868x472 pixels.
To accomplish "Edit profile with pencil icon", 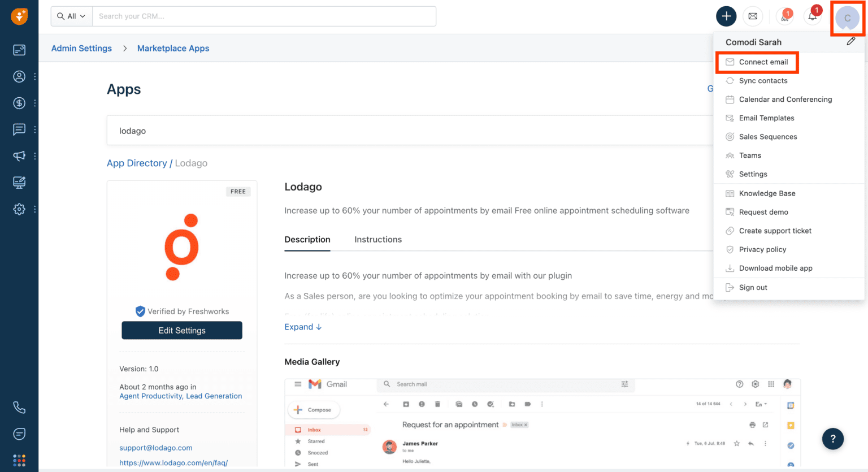I will click(850, 41).
